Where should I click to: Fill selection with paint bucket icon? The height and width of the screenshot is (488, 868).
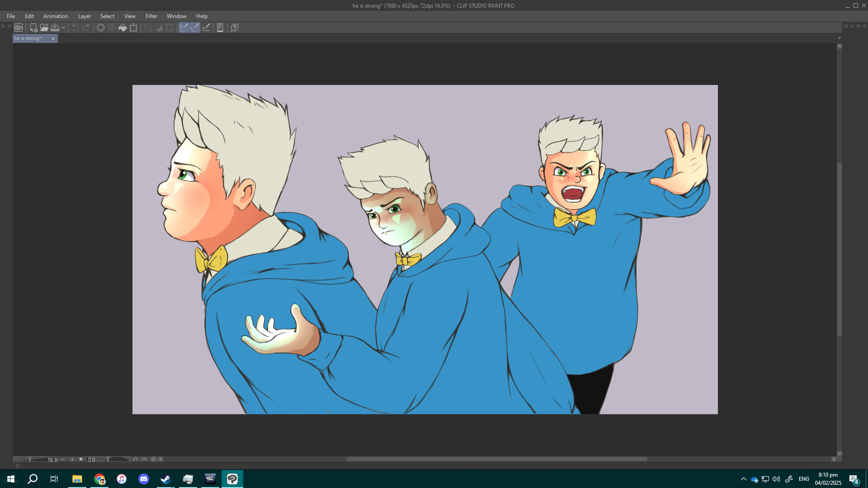pos(123,28)
